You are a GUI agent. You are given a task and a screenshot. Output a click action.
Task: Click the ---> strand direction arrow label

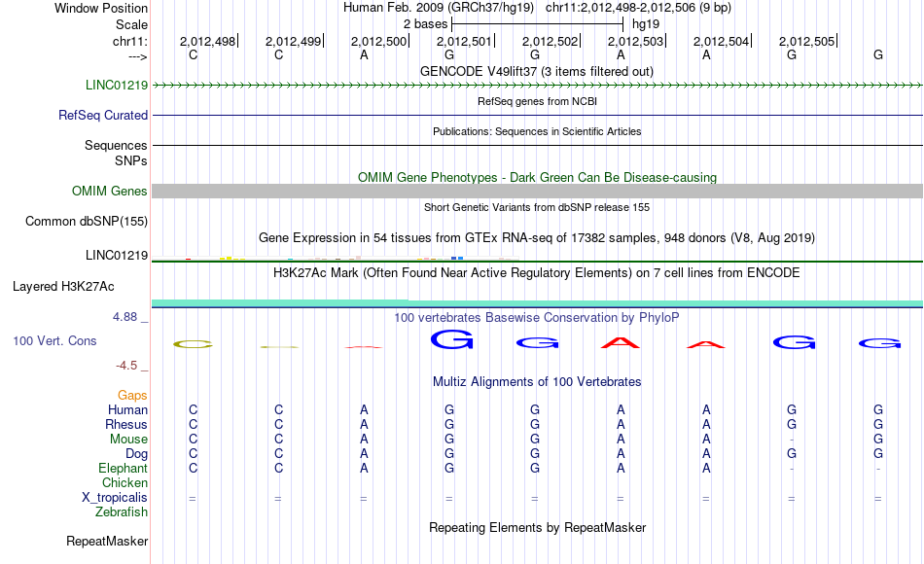(x=138, y=56)
